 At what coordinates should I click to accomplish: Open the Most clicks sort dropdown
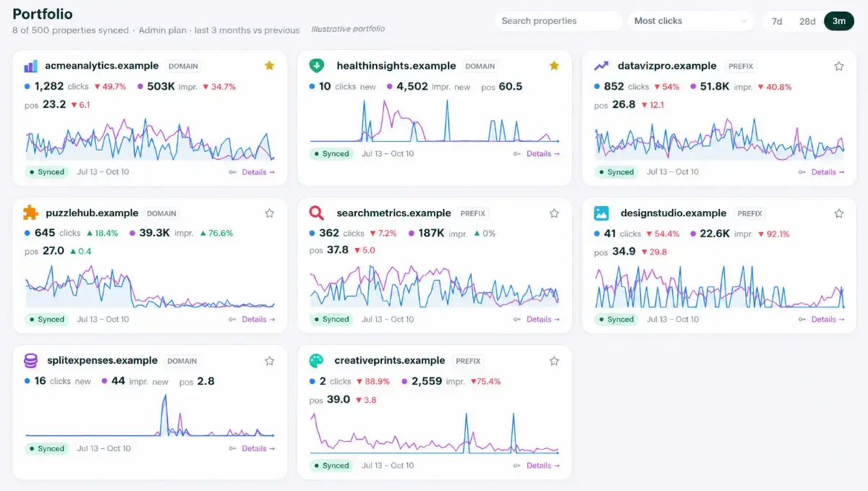(692, 21)
